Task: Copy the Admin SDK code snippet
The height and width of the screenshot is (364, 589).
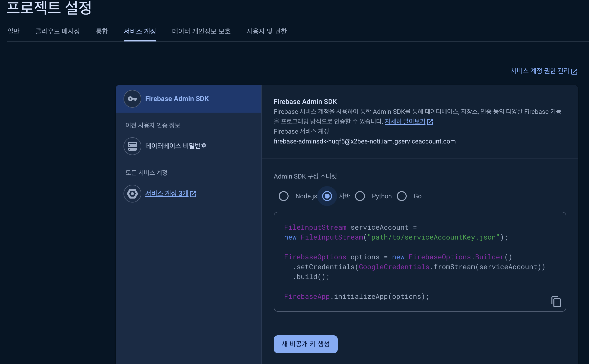Action: pos(556,302)
